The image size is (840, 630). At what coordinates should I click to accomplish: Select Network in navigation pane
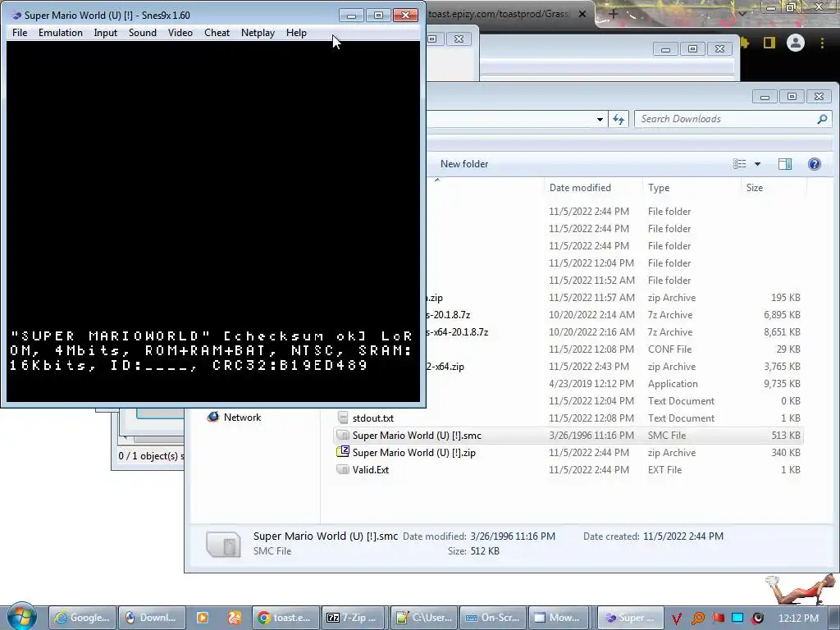point(242,418)
